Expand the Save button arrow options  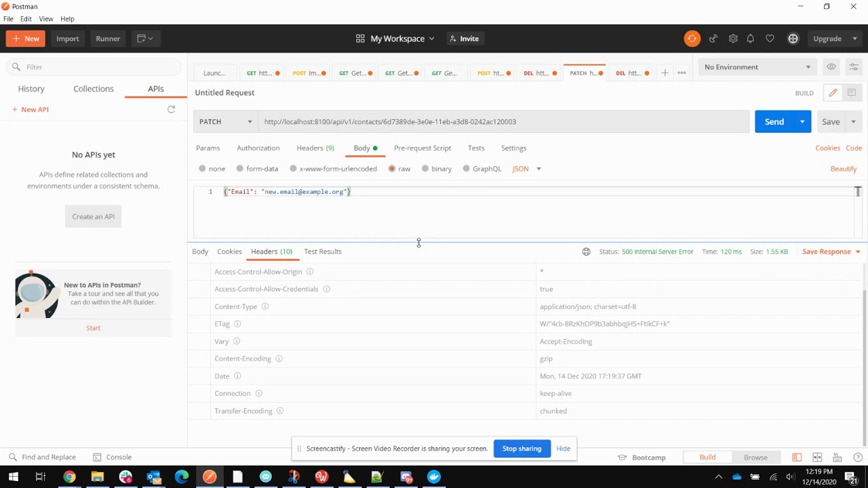pos(853,122)
